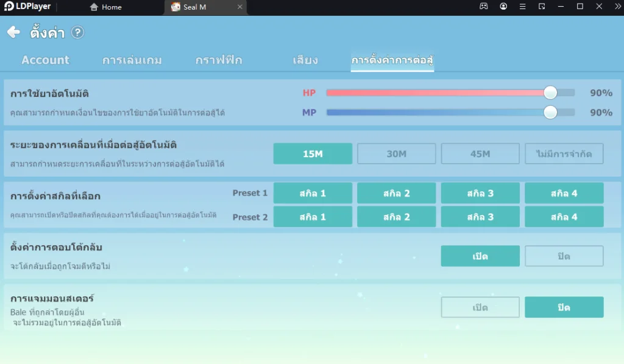
Task: Expand the LDPlayer sidebar double-chevron
Action: pyautogui.click(x=618, y=6)
